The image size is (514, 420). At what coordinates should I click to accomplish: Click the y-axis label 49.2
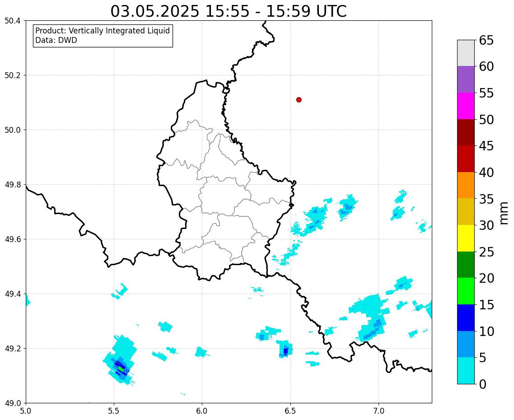click(13, 349)
